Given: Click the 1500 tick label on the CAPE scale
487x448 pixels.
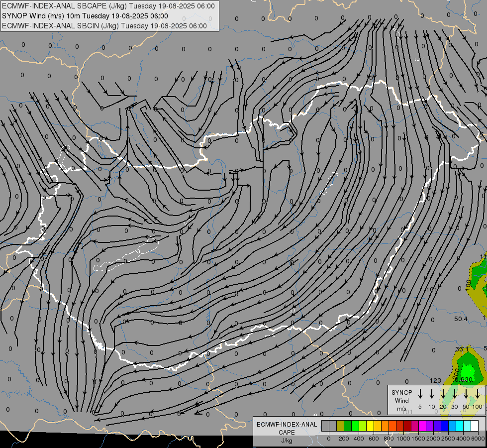Looking at the screenshot, I should (418, 439).
